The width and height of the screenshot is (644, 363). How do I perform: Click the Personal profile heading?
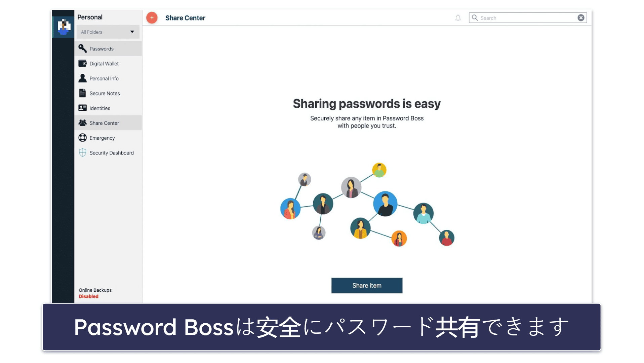pyautogui.click(x=90, y=17)
